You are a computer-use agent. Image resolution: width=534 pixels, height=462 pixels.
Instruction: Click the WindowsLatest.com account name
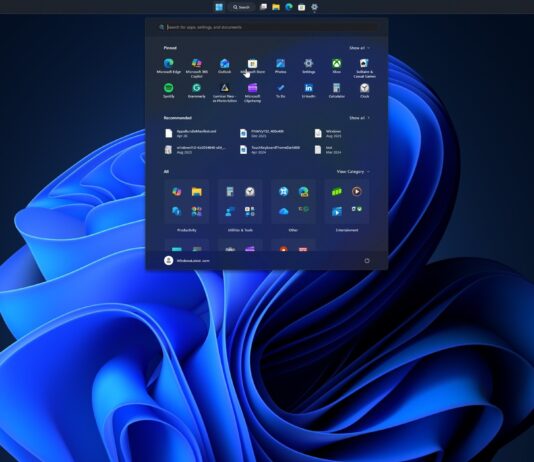pyautogui.click(x=193, y=261)
